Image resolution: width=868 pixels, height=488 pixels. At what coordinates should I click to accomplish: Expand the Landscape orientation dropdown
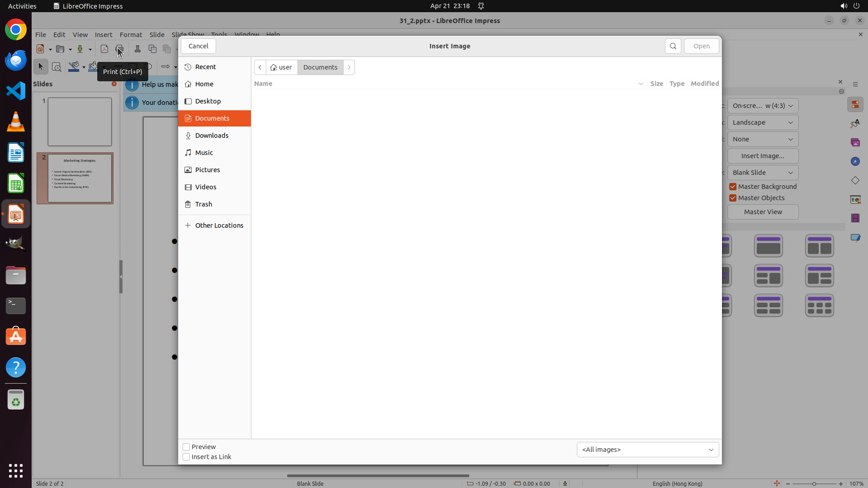[x=763, y=122]
